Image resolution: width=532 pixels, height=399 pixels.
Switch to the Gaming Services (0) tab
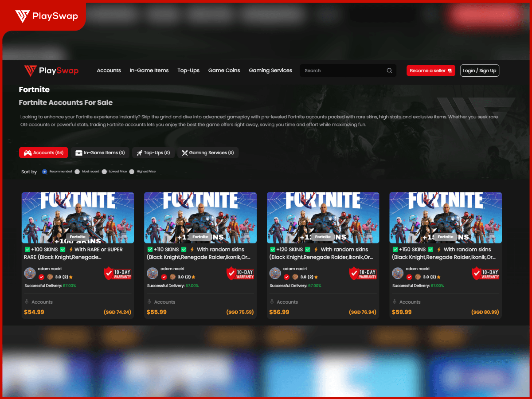tap(208, 153)
